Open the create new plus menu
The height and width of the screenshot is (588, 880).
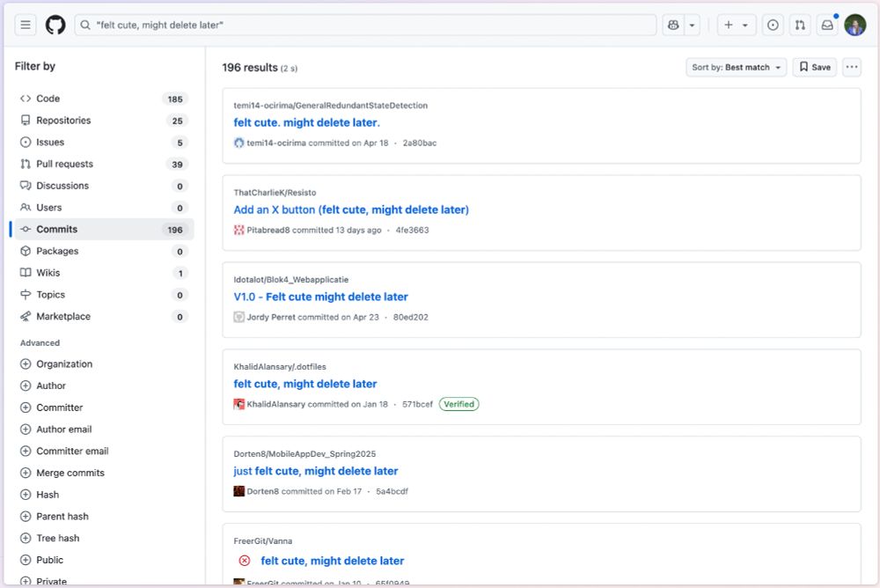coord(737,25)
